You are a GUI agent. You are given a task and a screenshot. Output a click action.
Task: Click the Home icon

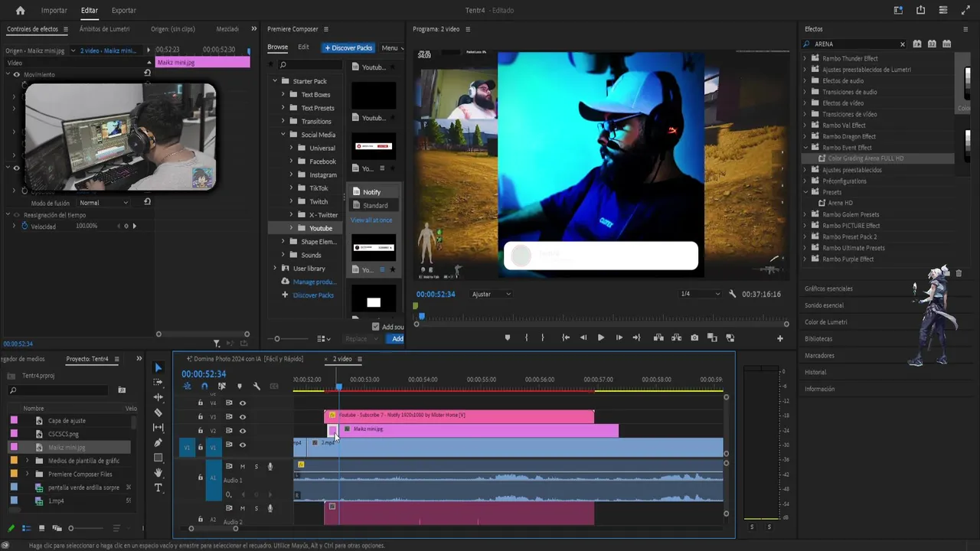[x=21, y=11]
